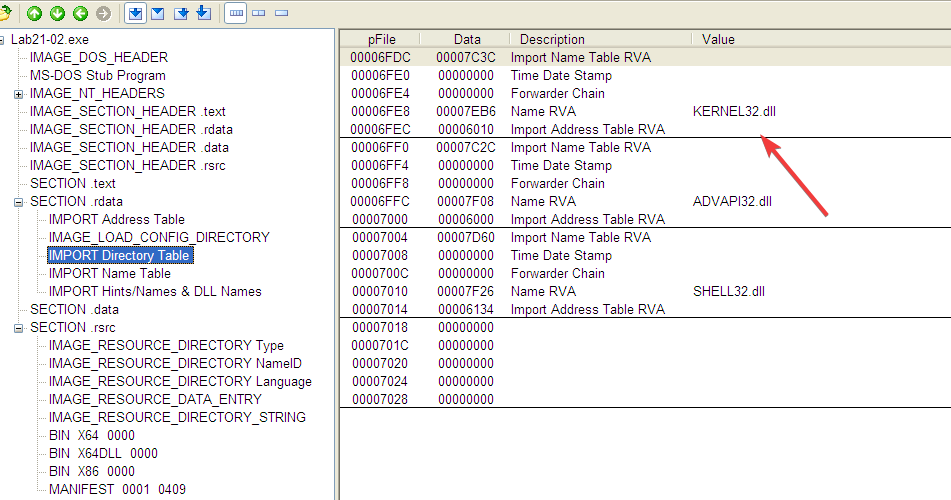Click the SHELL32.dll value cell

point(728,291)
